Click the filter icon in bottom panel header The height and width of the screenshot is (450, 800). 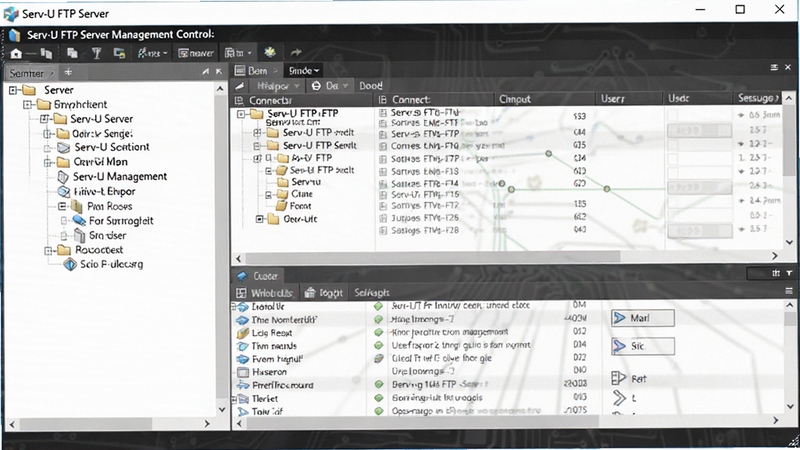tap(789, 273)
